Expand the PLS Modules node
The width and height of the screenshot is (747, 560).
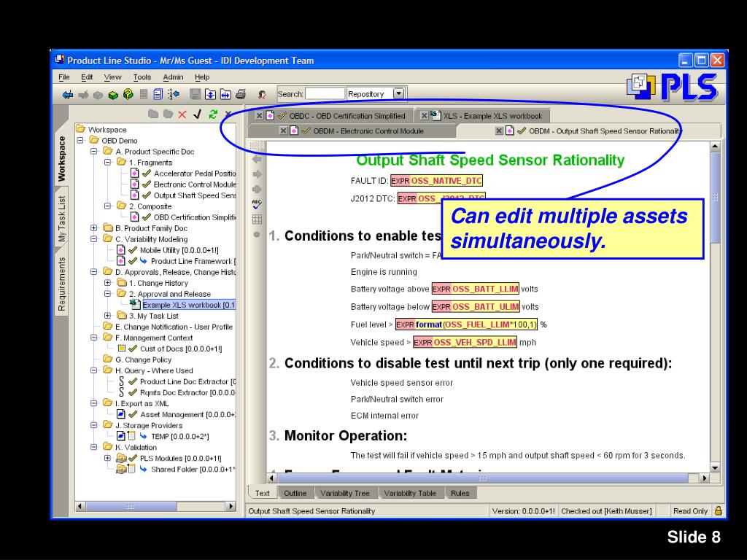pyautogui.click(x=108, y=458)
